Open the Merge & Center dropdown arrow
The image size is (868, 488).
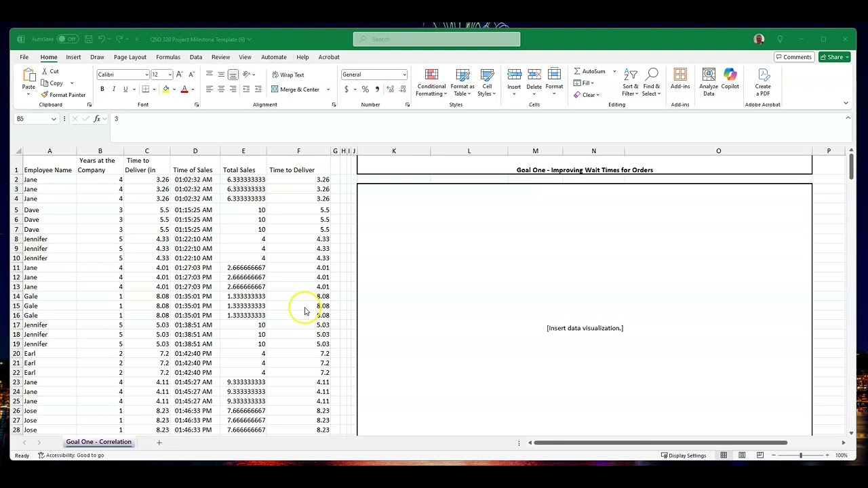(328, 89)
